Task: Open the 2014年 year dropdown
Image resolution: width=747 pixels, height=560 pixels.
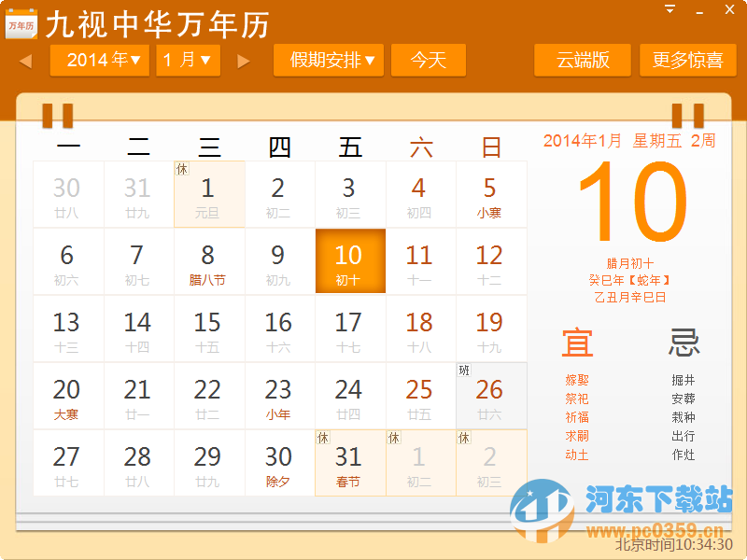Action: click(99, 60)
